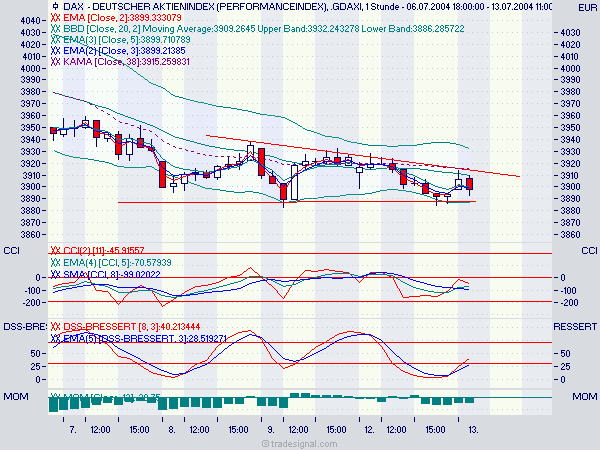Select the BBD Moving Average legend label
Image resolution: width=600 pixels, height=450 pixels.
coord(264,29)
